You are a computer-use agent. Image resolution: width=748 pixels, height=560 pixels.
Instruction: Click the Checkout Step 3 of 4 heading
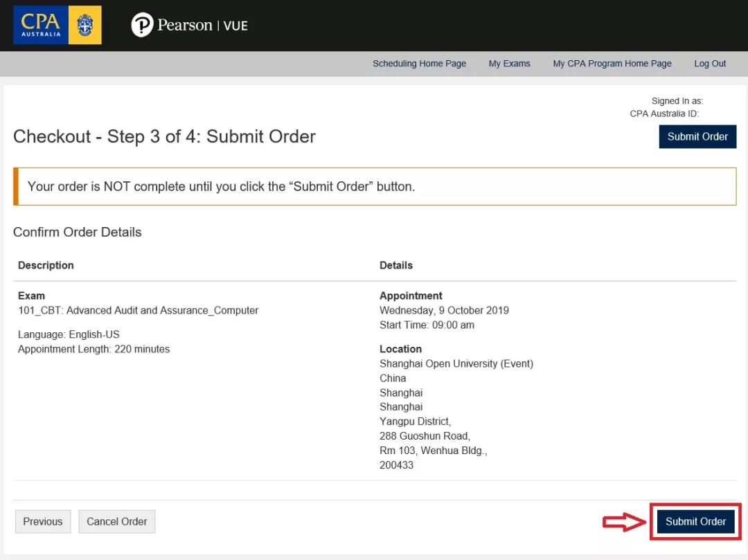tap(164, 136)
